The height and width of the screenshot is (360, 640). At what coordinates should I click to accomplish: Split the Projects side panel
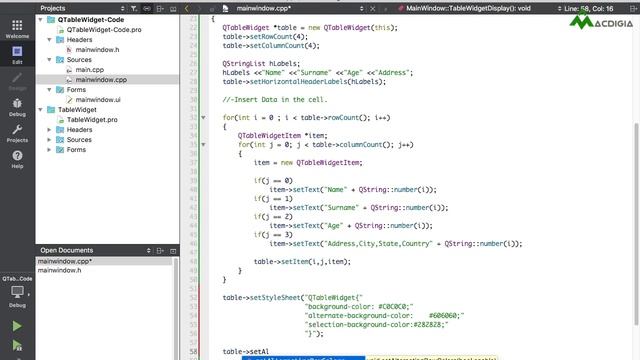(160, 8)
